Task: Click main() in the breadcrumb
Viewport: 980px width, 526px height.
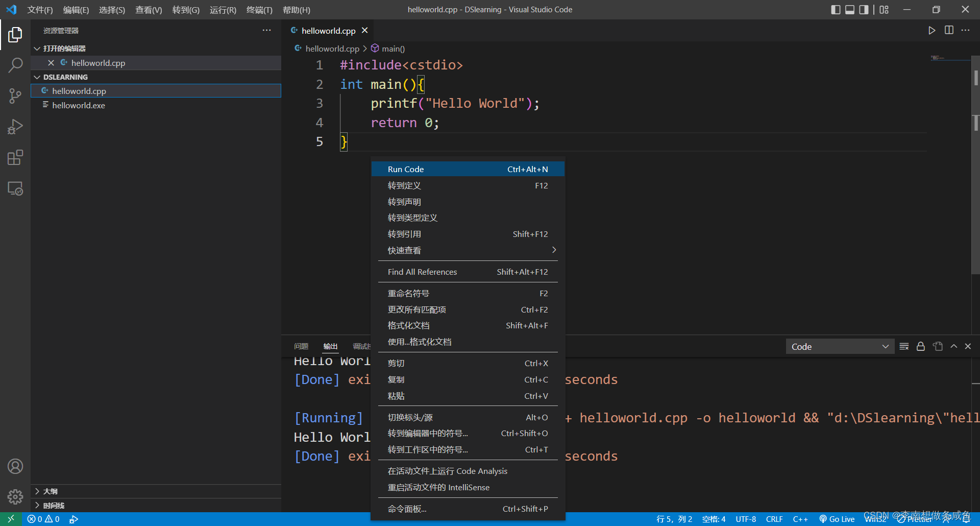Action: tap(388, 49)
